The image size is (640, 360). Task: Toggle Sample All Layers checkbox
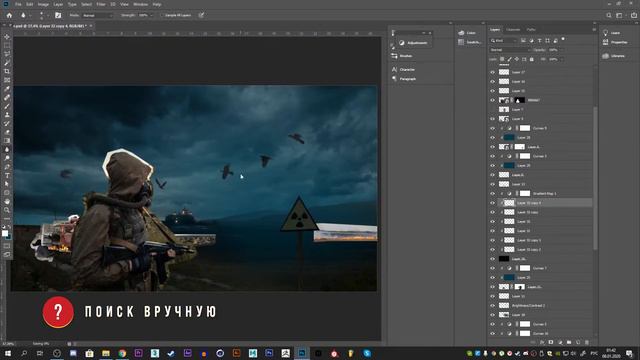pyautogui.click(x=162, y=15)
